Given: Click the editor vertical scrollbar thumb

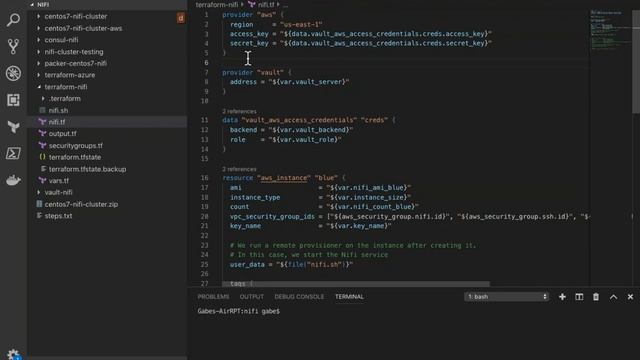Looking at the screenshot, I should tap(636, 61).
